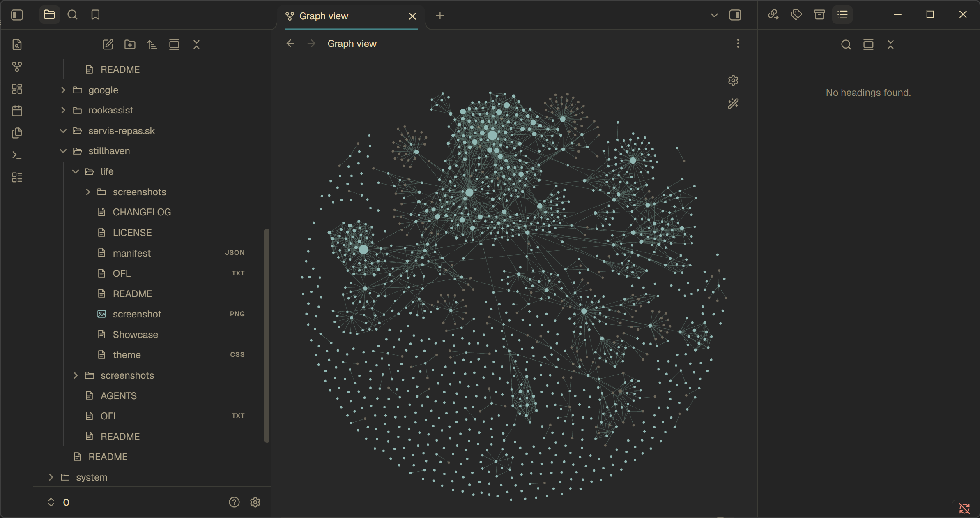Start the timelapse animation wand icon
Screen dimensions: 980x518
733,103
